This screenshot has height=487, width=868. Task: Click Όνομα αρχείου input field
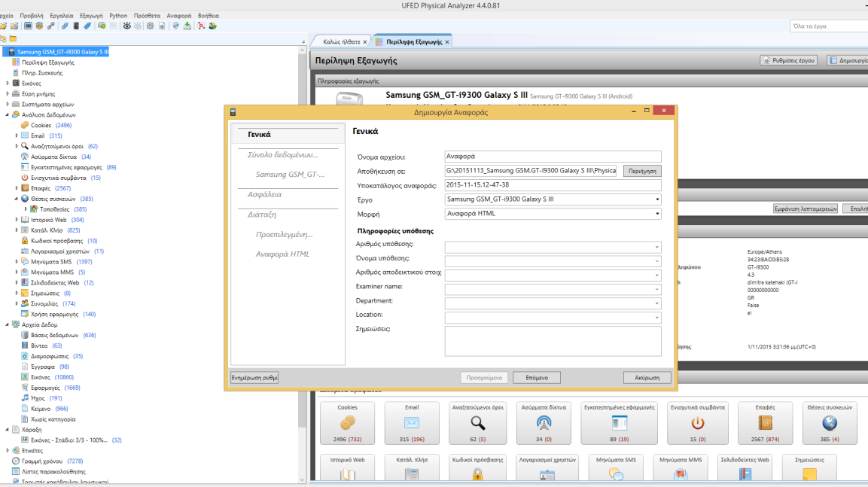click(x=553, y=157)
